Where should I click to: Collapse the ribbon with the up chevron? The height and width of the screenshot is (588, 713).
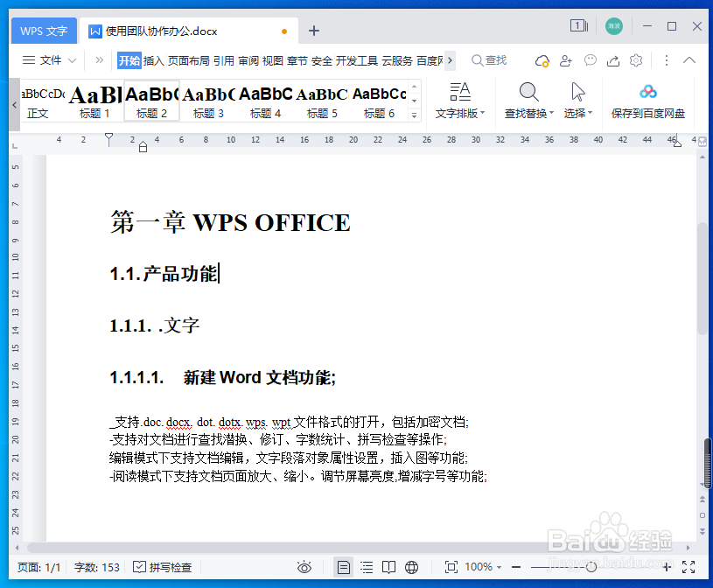(689, 60)
